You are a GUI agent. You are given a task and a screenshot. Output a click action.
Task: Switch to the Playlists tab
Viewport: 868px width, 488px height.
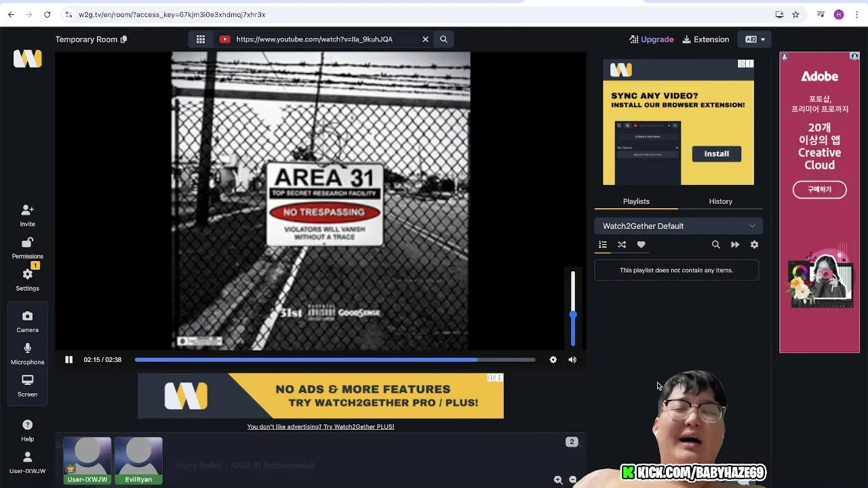tap(636, 201)
